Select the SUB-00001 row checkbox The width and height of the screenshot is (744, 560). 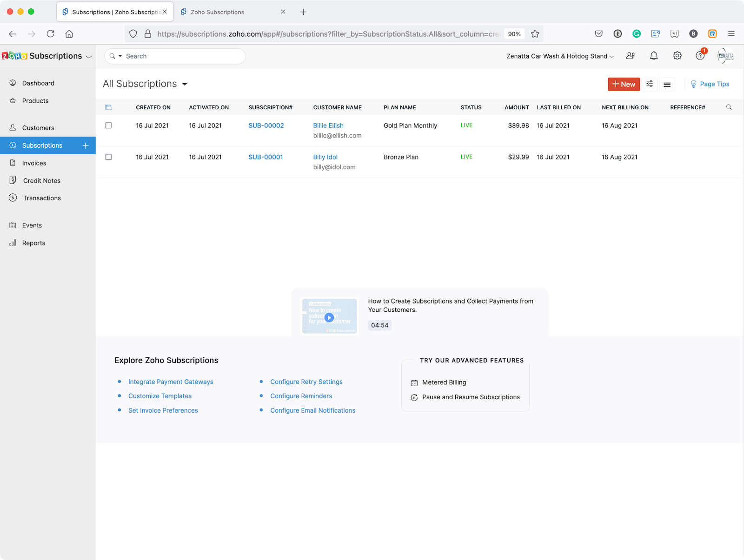108,157
